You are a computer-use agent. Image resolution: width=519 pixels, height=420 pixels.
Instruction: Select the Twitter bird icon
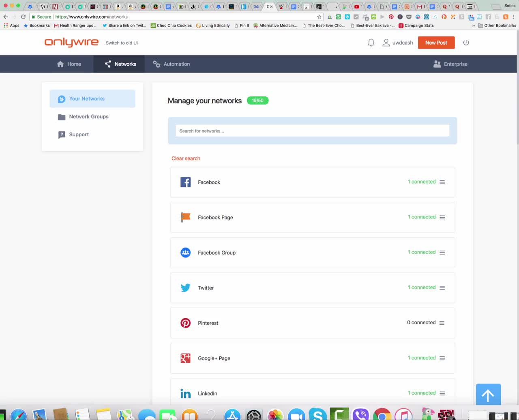tap(185, 287)
